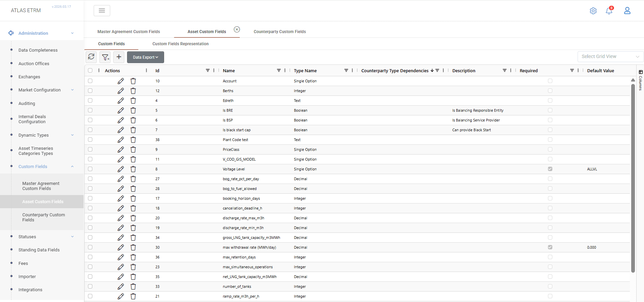Screen dimensions: 644x302
Task: Open Auditing page
Action: click(27, 103)
